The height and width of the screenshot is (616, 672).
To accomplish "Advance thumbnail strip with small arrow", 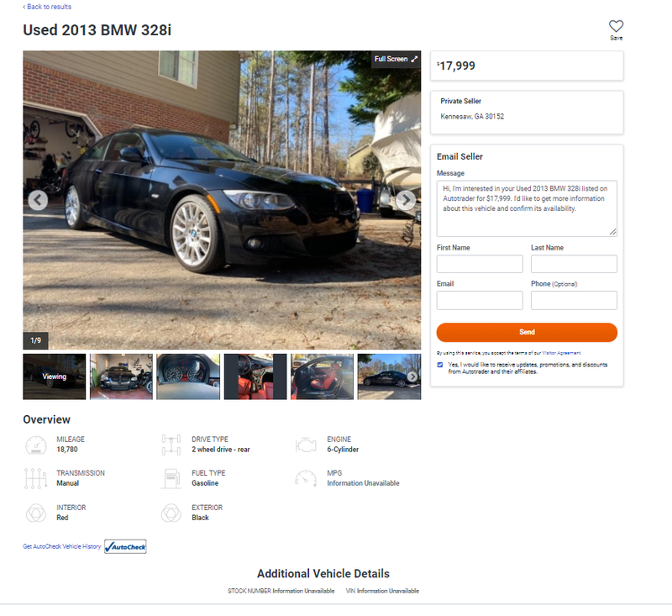I will [x=412, y=376].
